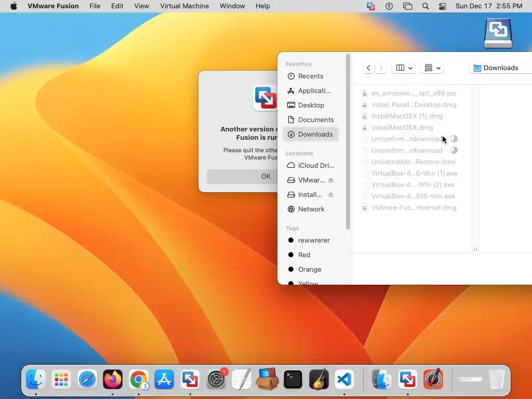This screenshot has width=532, height=399.
Task: Eject the VMware volume
Action: click(331, 180)
